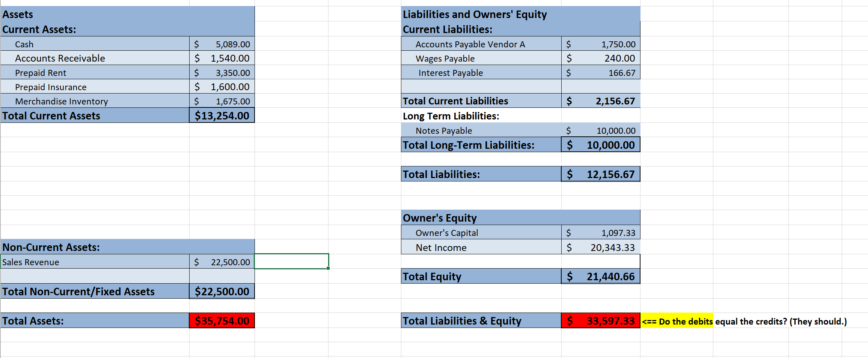The image size is (868, 358).
Task: Select the Total Assets: label
Action: pos(95,320)
